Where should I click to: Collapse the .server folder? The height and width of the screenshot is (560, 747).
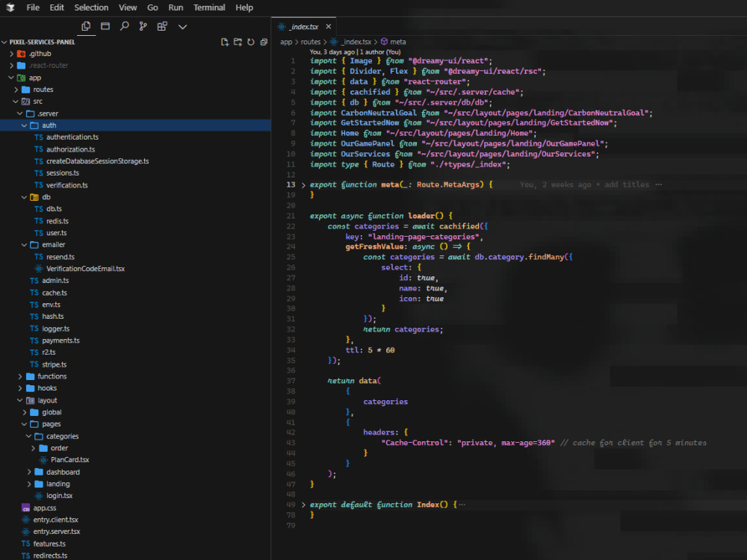pyautogui.click(x=20, y=113)
